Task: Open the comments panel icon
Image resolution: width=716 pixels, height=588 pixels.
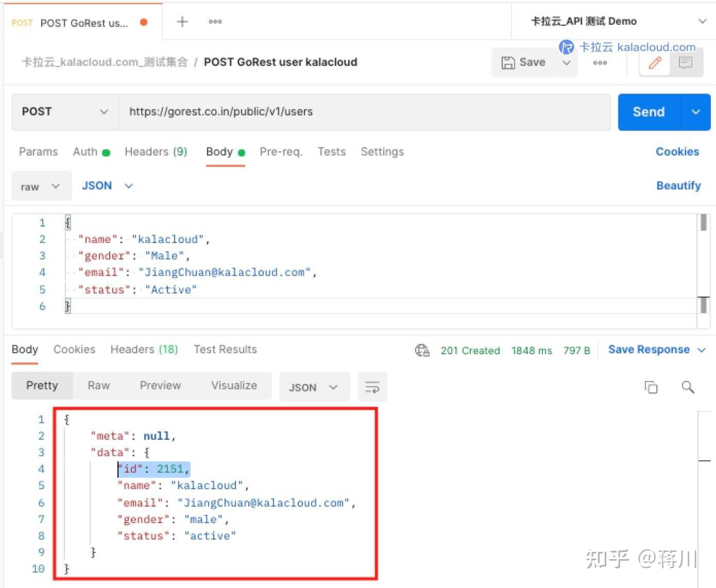Action: [x=686, y=63]
